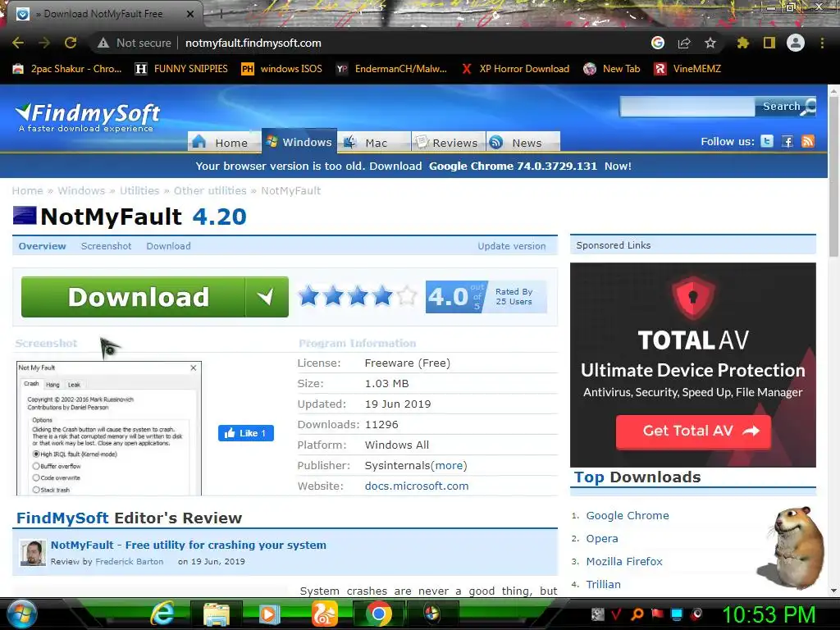Select the Overview tab
The image size is (840, 630).
tap(43, 246)
